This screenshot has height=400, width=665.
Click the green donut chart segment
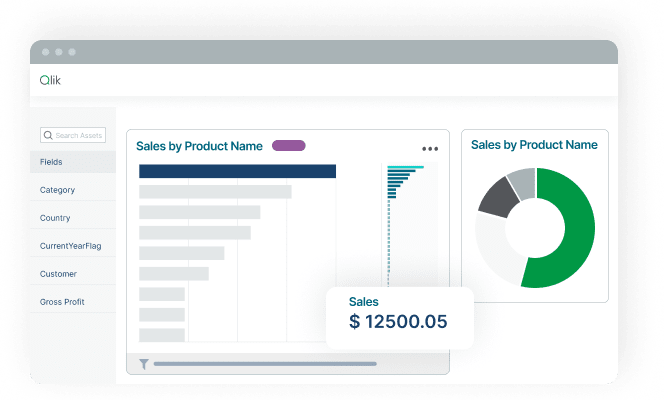coord(579,229)
